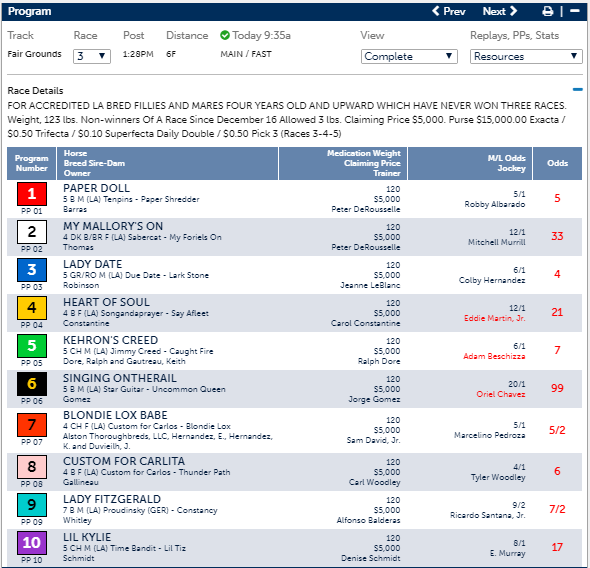Select the red number 1 saddle cloth
This screenshot has height=568, width=590.
click(32, 194)
